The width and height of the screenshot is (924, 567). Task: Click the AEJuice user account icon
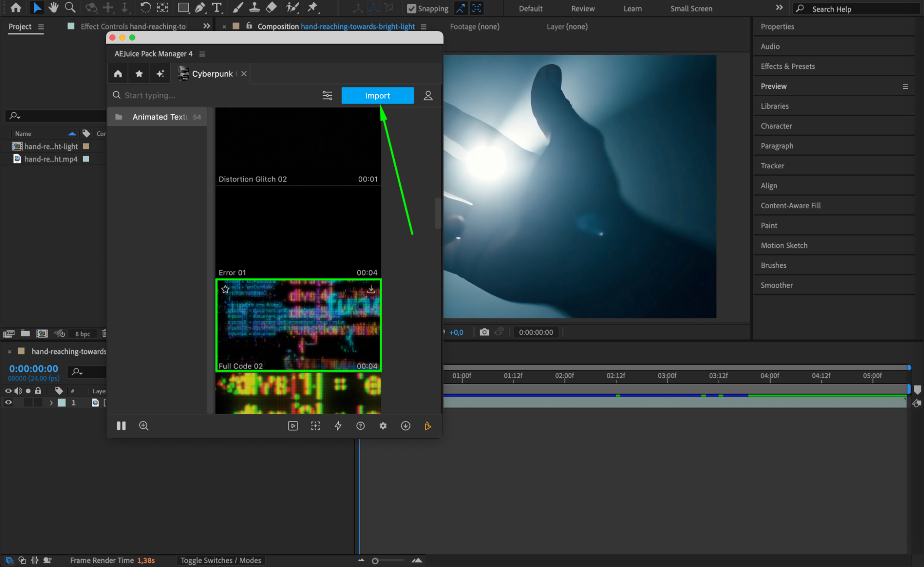click(428, 96)
